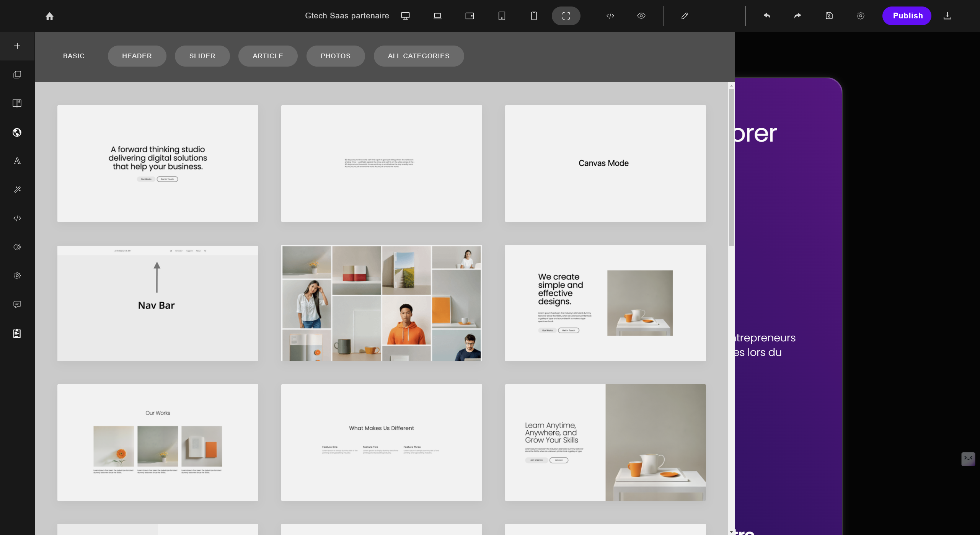This screenshot has width=980, height=535.
Task: Choose the small paragraph text template
Action: click(x=382, y=163)
